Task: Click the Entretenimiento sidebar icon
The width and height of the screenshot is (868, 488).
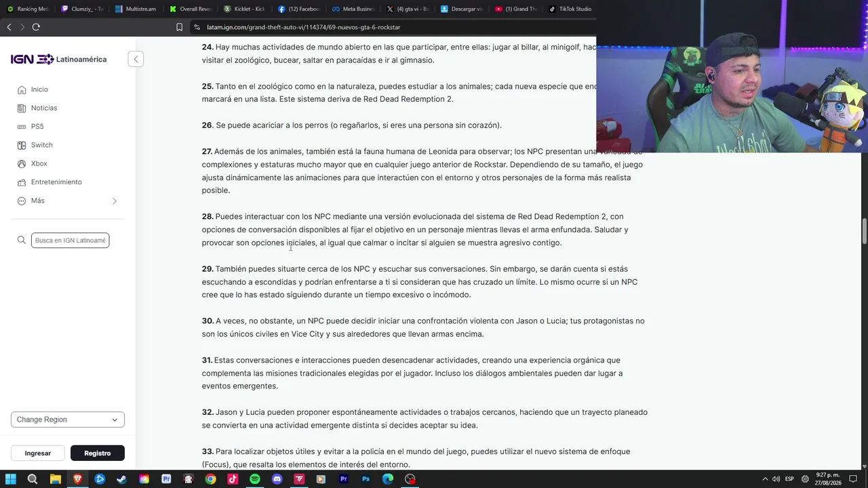Action: tap(22, 182)
